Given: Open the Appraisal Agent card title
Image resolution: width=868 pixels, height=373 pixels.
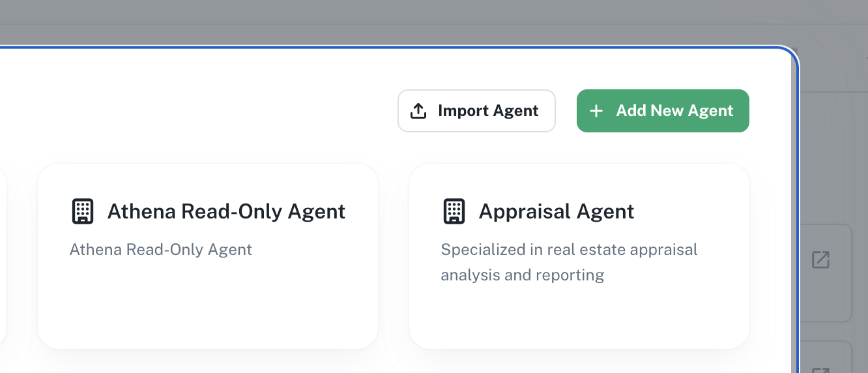Looking at the screenshot, I should pyautogui.click(x=557, y=211).
